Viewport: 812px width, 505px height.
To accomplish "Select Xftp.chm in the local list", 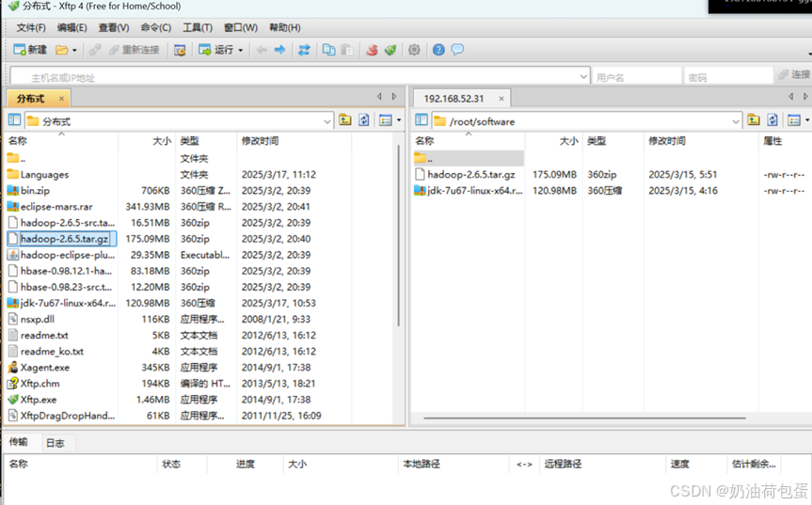I will (40, 384).
